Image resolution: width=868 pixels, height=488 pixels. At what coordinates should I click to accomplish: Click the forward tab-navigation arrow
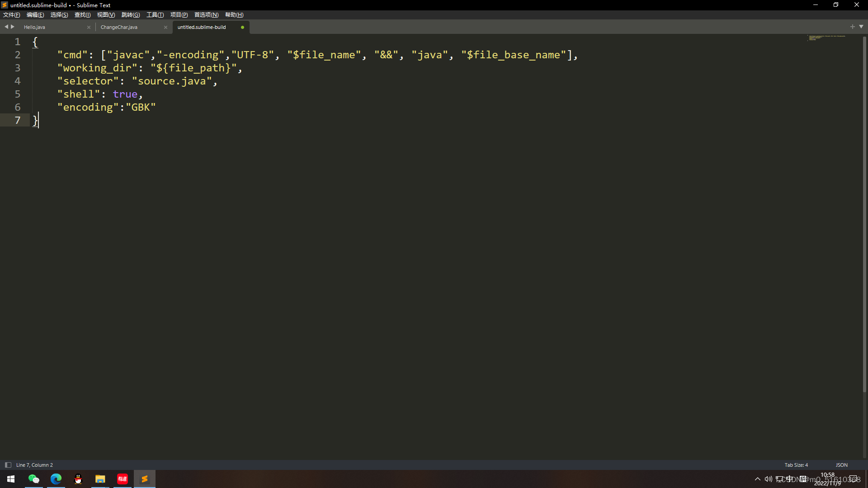[12, 27]
